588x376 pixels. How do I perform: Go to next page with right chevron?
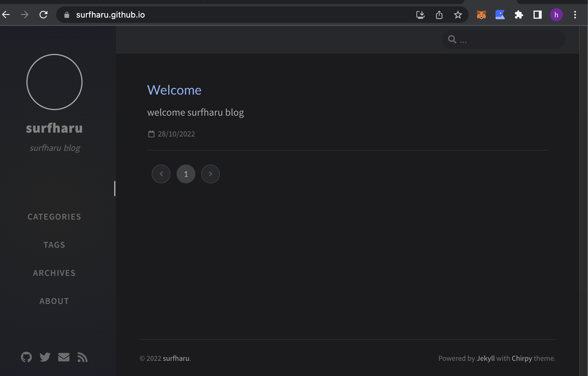point(210,174)
